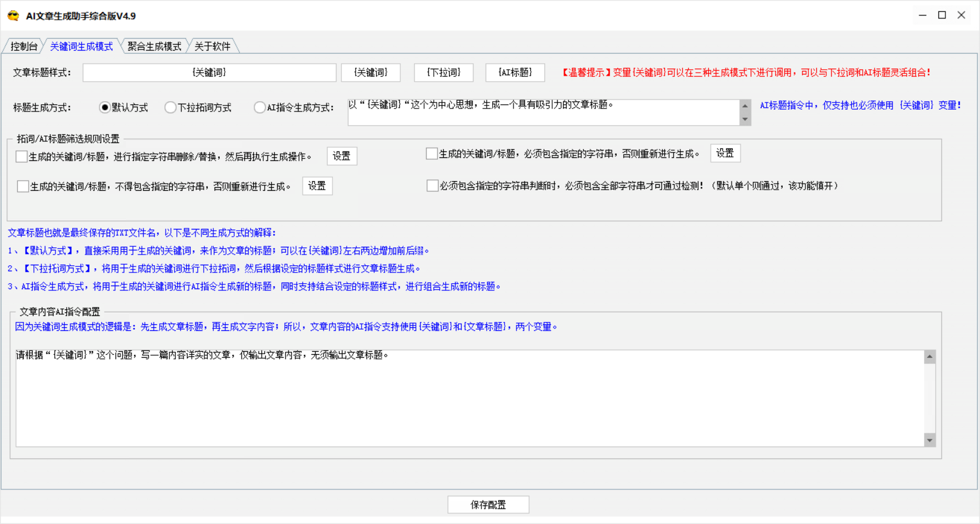
Task: Open the 聚合生成模式 tab
Action: pos(154,46)
